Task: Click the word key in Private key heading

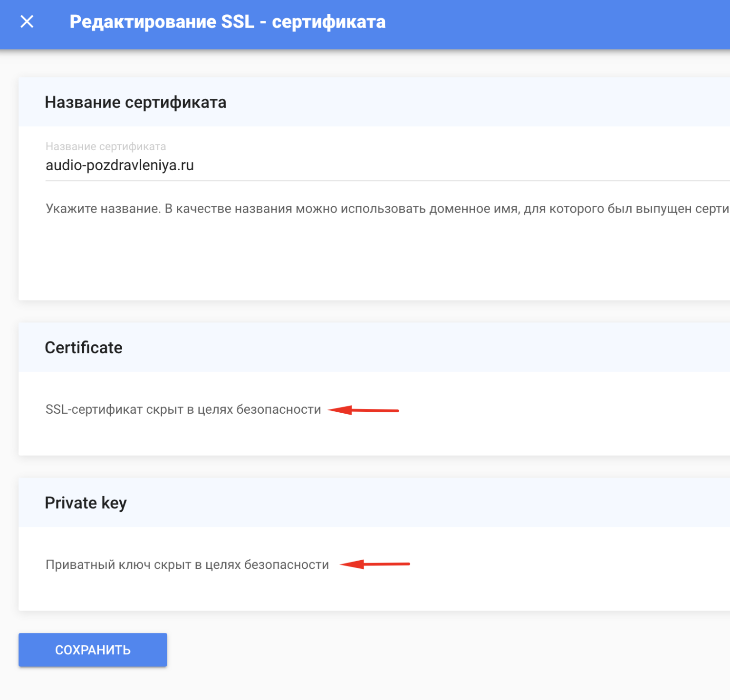Action: click(x=114, y=503)
